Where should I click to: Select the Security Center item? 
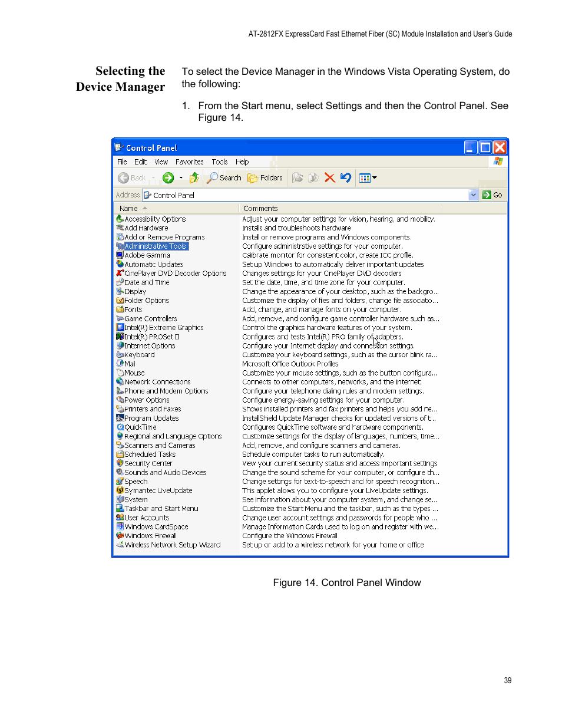[x=144, y=464]
